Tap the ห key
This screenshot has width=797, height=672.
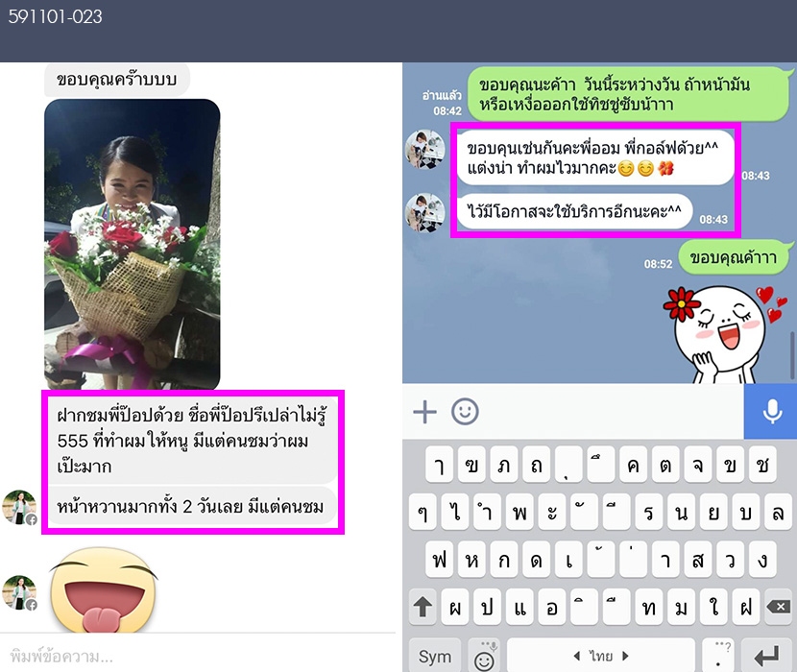(471, 559)
